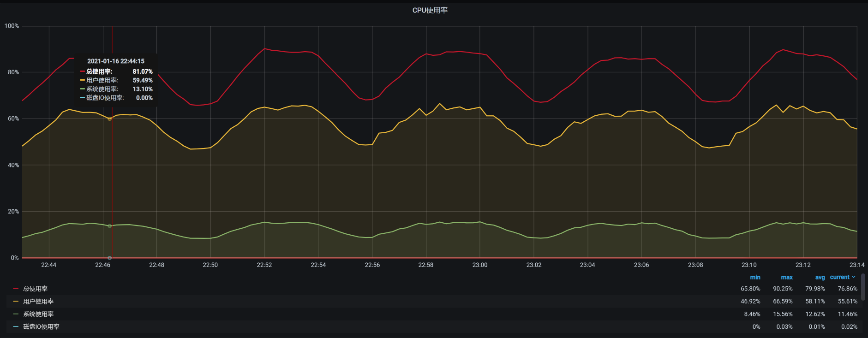Image resolution: width=868 pixels, height=338 pixels.
Task: Sort legend by min column
Action: point(755,277)
